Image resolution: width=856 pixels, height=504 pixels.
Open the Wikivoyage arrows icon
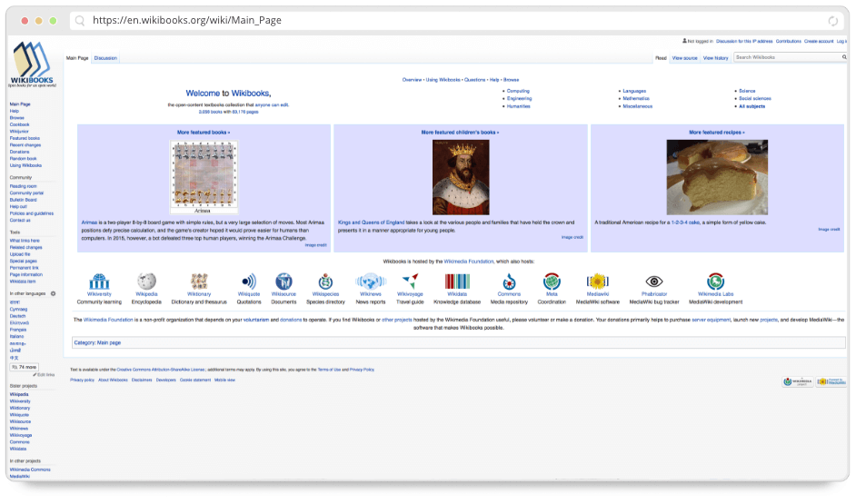(x=410, y=282)
